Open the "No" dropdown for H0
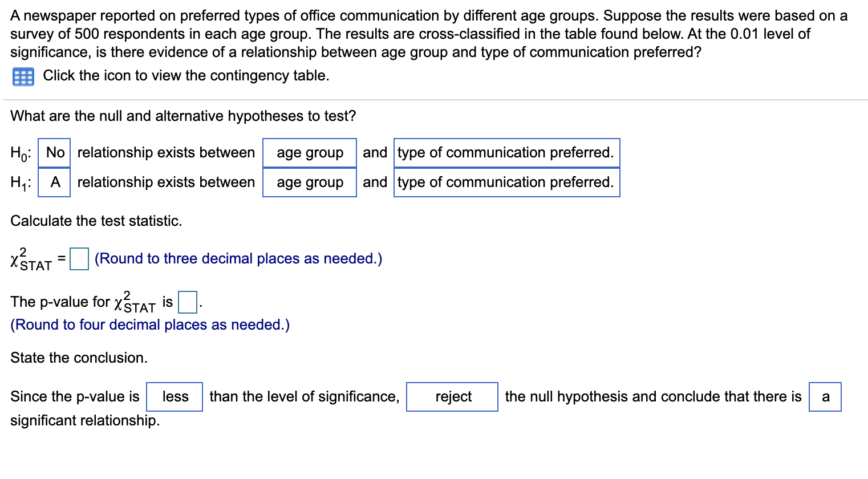 54,152
